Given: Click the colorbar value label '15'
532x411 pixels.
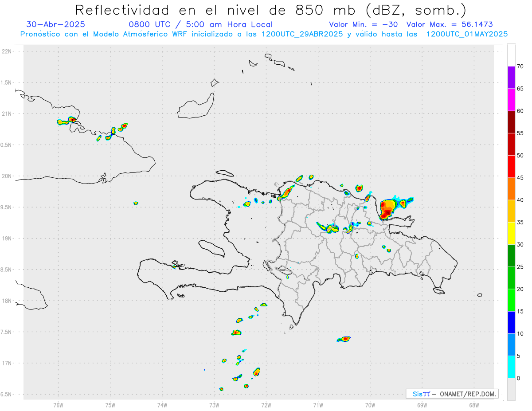Looking at the screenshot, I should coord(520,312).
